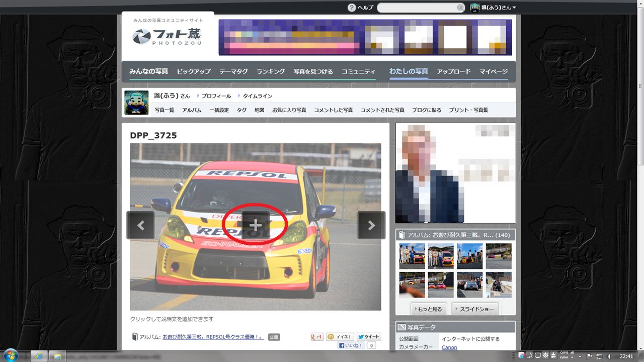Screen dimensions: 644x362
Task: Click the mixi イイネ! button
Action: [340, 337]
